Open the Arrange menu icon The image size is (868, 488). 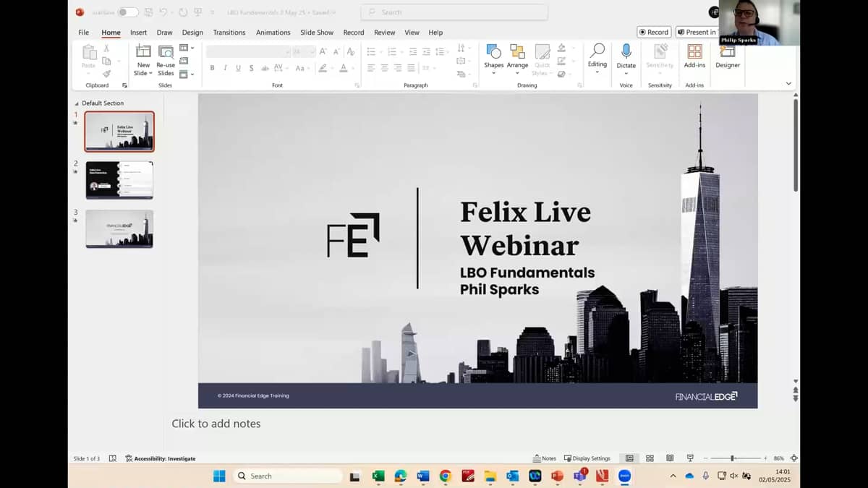(x=517, y=51)
